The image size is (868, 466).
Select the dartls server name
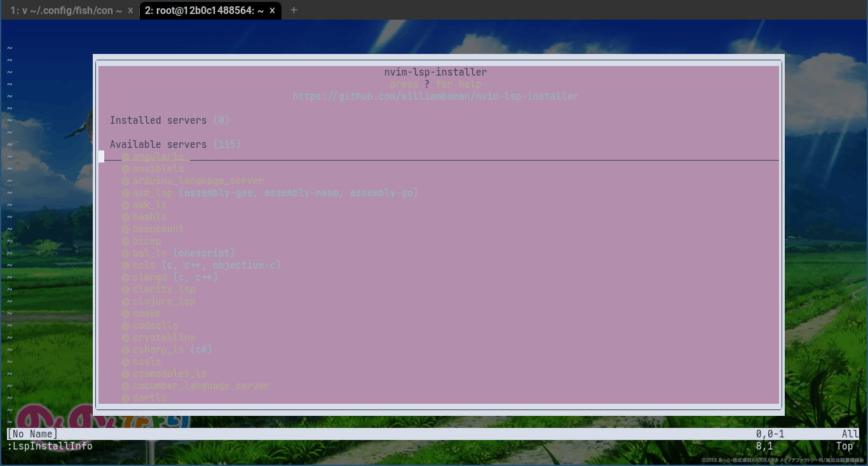click(150, 398)
